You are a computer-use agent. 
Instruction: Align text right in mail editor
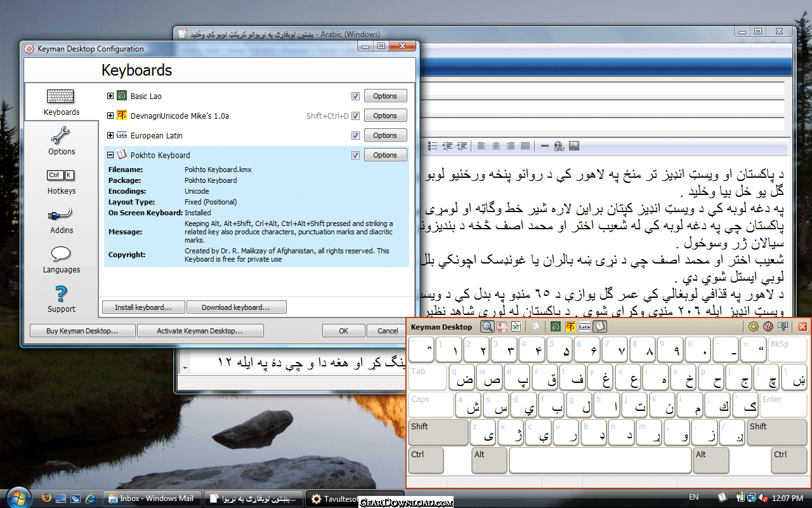[511, 146]
